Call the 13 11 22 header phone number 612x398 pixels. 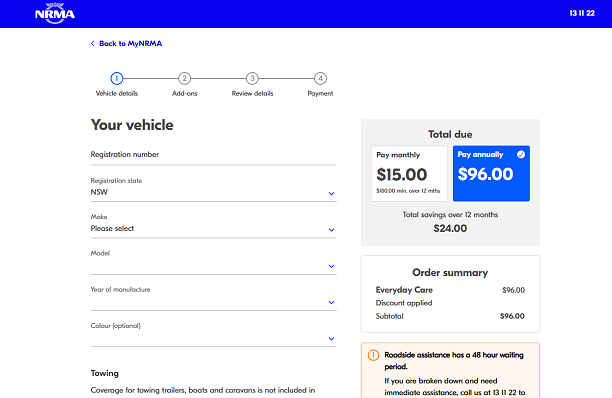tap(582, 13)
